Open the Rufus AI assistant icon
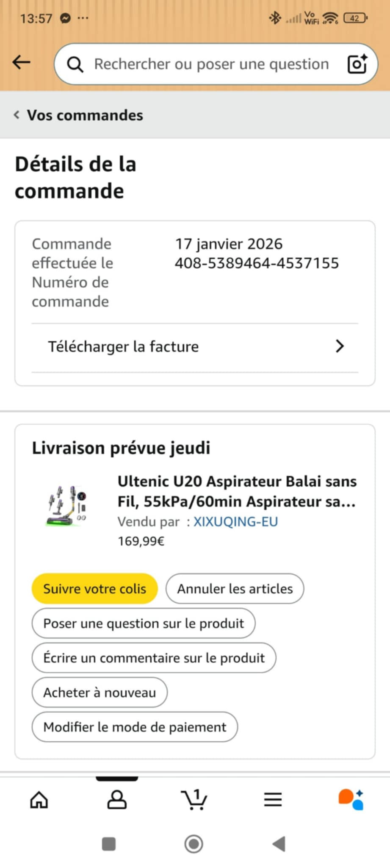390x868 pixels. click(351, 800)
